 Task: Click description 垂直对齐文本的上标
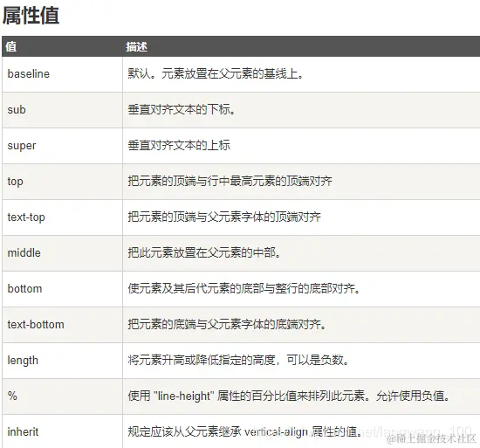coord(179,146)
